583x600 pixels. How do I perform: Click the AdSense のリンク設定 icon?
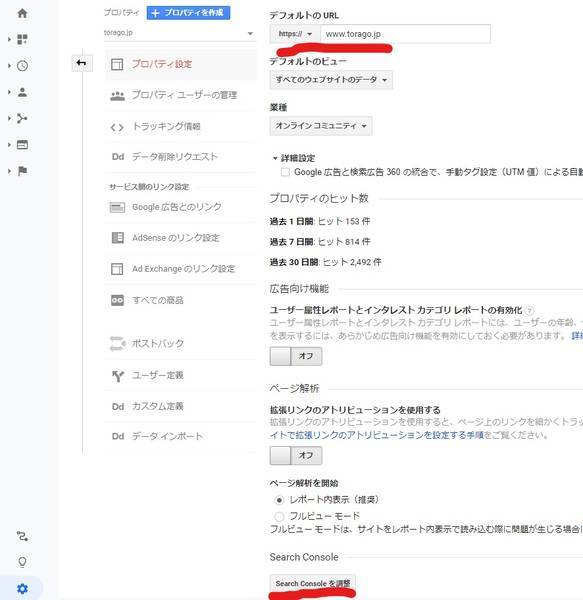click(117, 238)
